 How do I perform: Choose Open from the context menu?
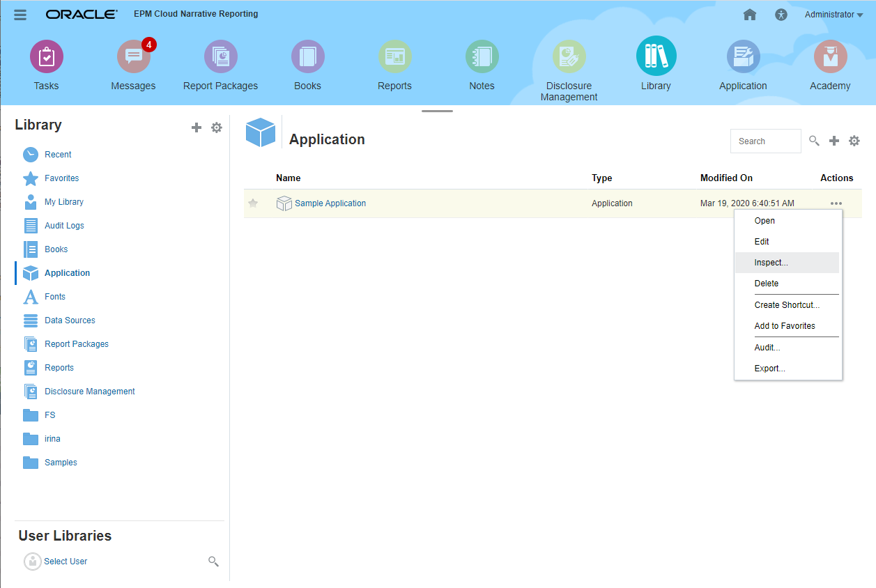787,221
